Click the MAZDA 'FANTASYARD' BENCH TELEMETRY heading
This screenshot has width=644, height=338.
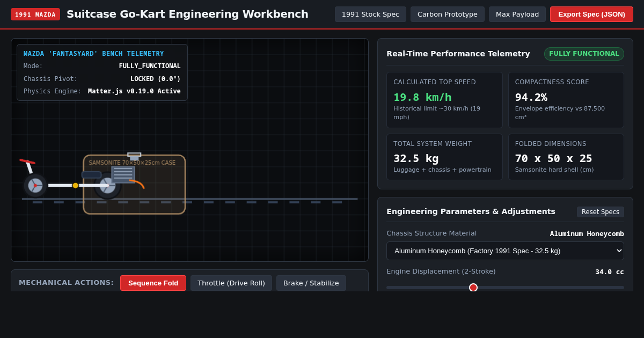[94, 54]
